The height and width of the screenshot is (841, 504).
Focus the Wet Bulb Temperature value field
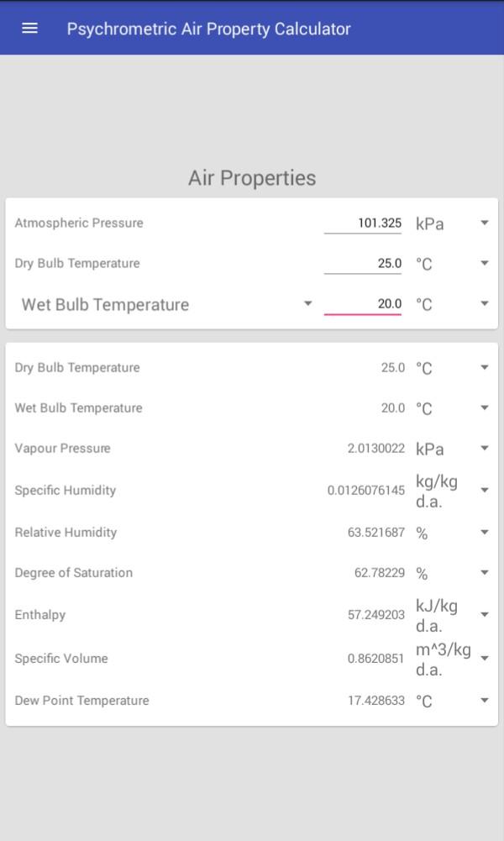tap(363, 304)
